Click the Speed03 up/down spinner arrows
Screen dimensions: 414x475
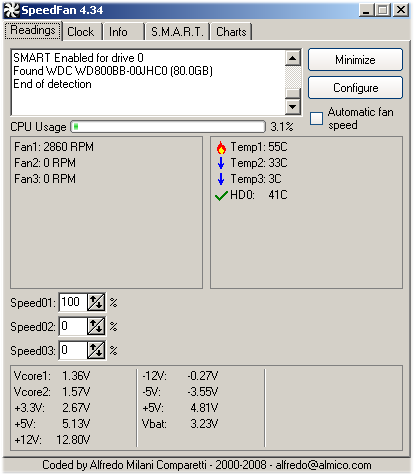pos(96,350)
